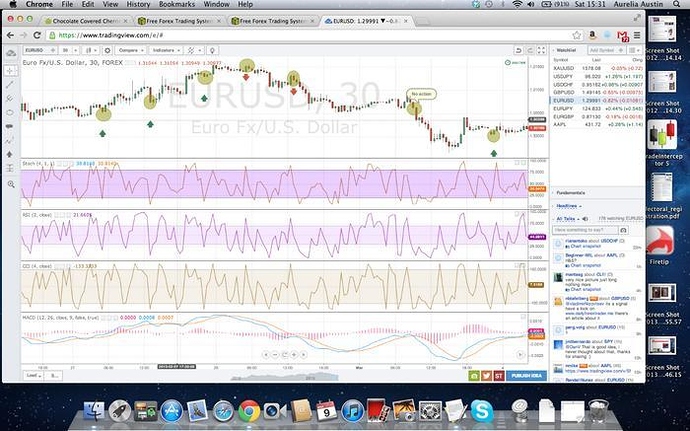Expand the Fundamentals panel
The width and height of the screenshot is (690, 431).
(x=570, y=193)
